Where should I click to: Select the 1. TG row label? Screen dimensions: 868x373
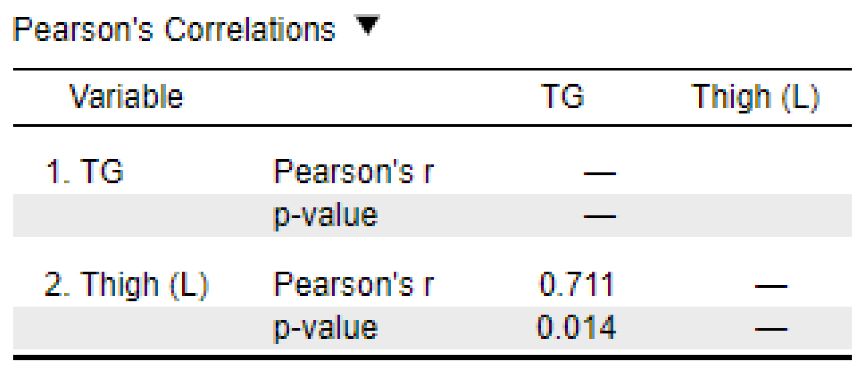point(84,171)
